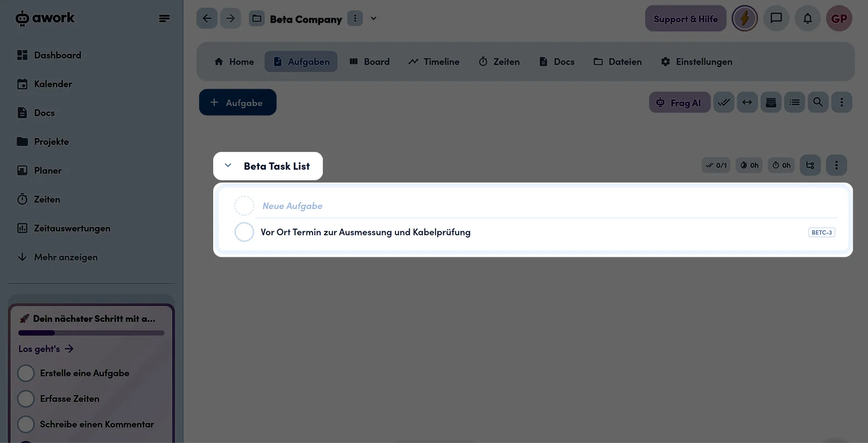
Task: Open the search magnifier in task toolbar
Action: pos(818,102)
